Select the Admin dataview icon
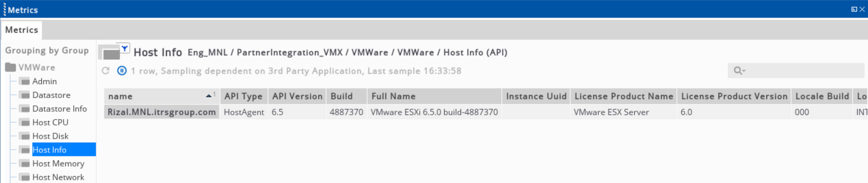The image size is (868, 183). click(25, 82)
